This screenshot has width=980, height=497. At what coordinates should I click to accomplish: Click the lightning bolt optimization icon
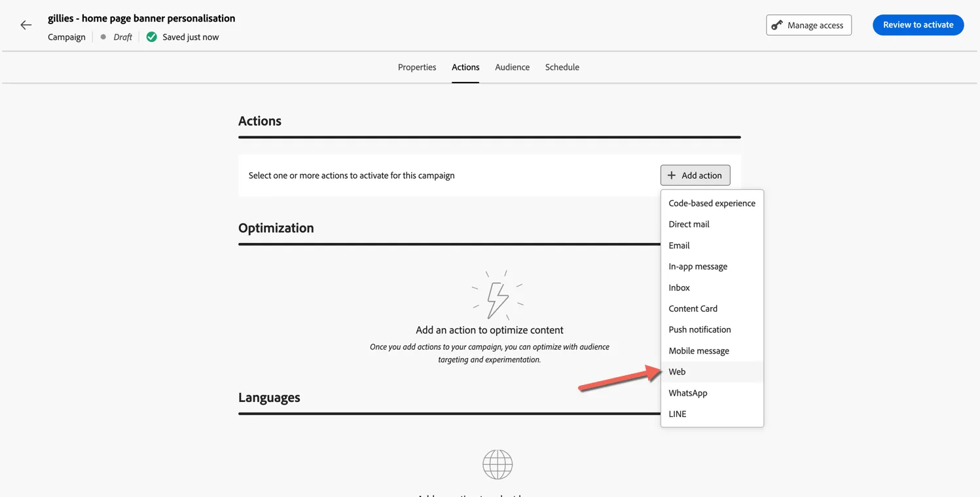point(498,295)
